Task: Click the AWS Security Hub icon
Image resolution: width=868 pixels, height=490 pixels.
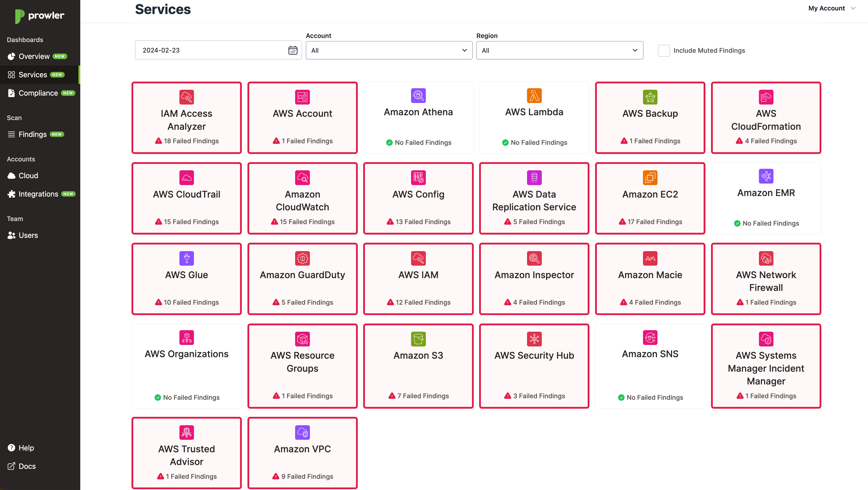Action: pos(534,339)
